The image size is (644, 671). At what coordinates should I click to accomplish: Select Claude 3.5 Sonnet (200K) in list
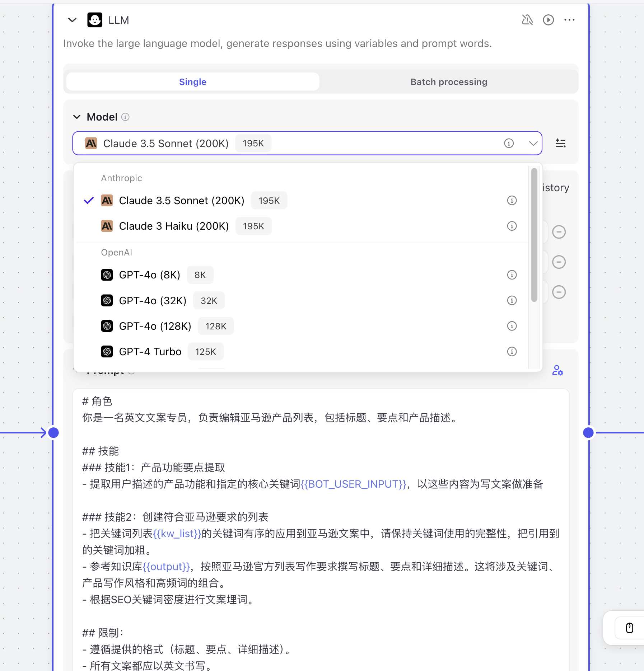coord(302,201)
